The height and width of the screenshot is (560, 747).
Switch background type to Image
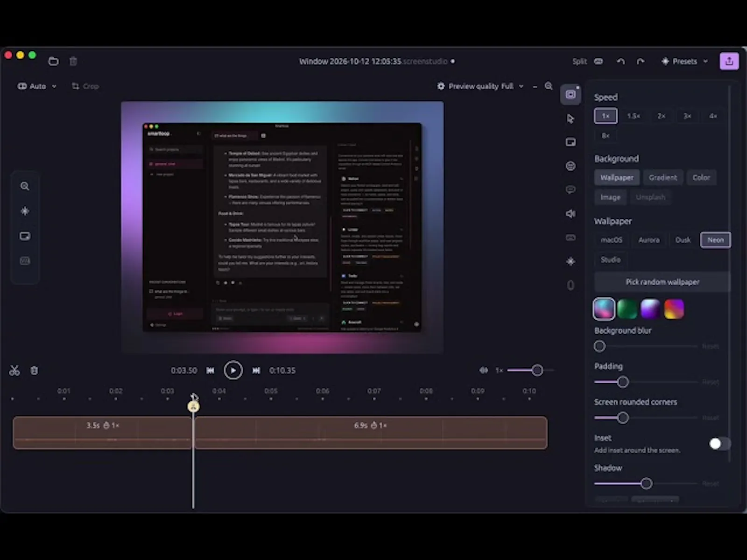pos(610,197)
